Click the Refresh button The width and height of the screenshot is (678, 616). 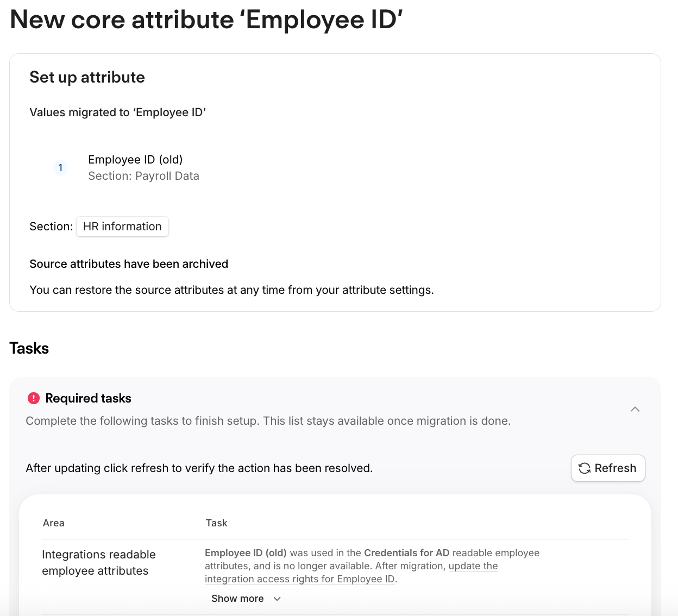click(x=608, y=468)
